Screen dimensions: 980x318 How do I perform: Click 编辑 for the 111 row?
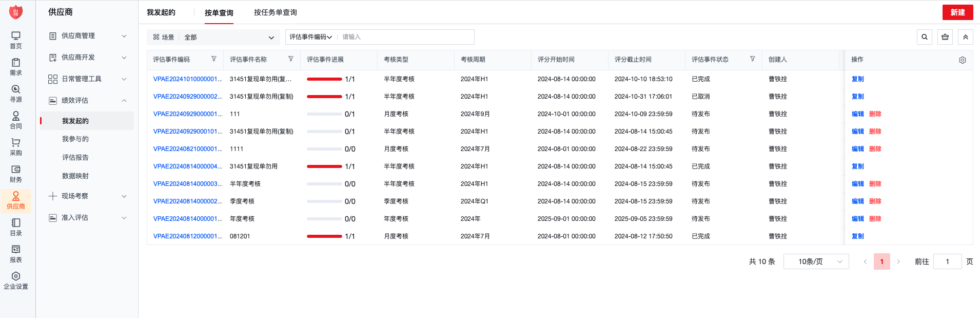pyautogui.click(x=858, y=114)
